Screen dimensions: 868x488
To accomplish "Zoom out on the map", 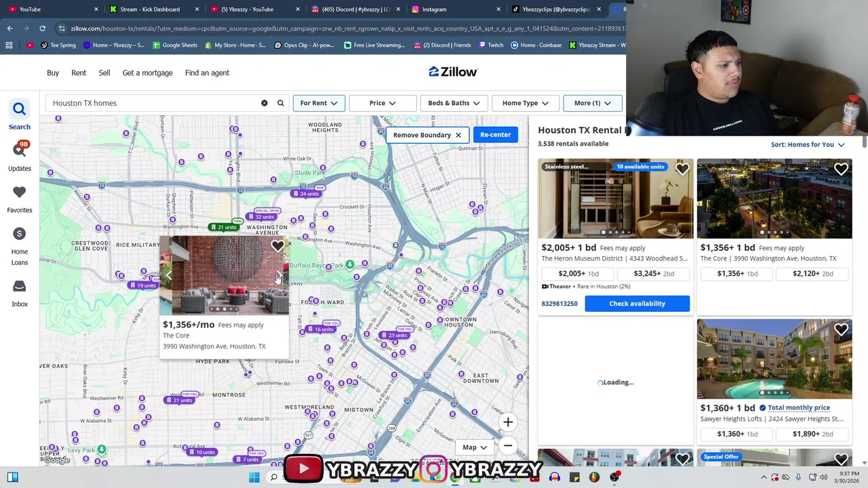I will [x=508, y=445].
